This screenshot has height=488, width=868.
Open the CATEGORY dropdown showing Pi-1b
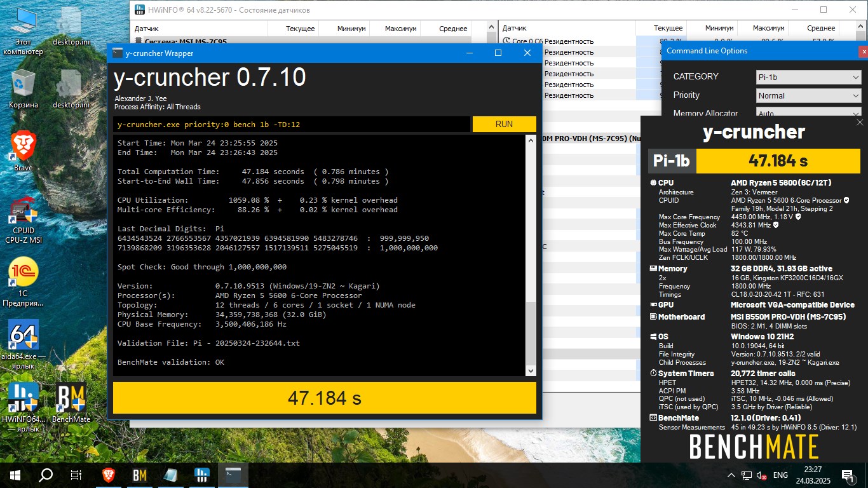click(809, 77)
